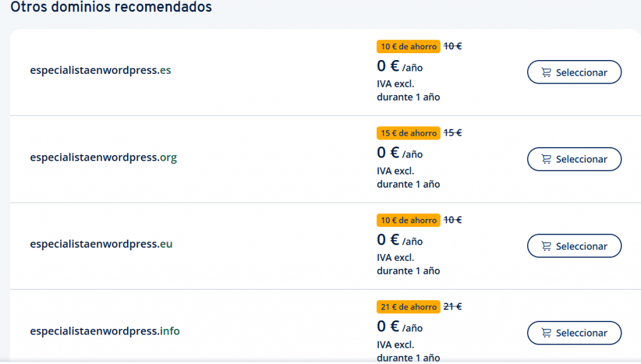
Task: Click the Otros dominios recomendados heading
Action: (x=111, y=7)
